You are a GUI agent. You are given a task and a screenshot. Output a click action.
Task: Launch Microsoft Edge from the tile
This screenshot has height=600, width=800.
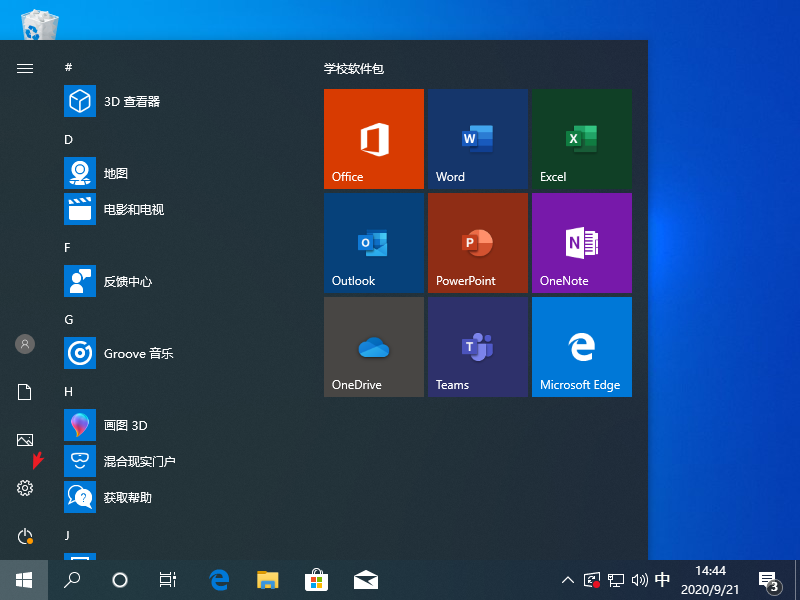coord(581,347)
